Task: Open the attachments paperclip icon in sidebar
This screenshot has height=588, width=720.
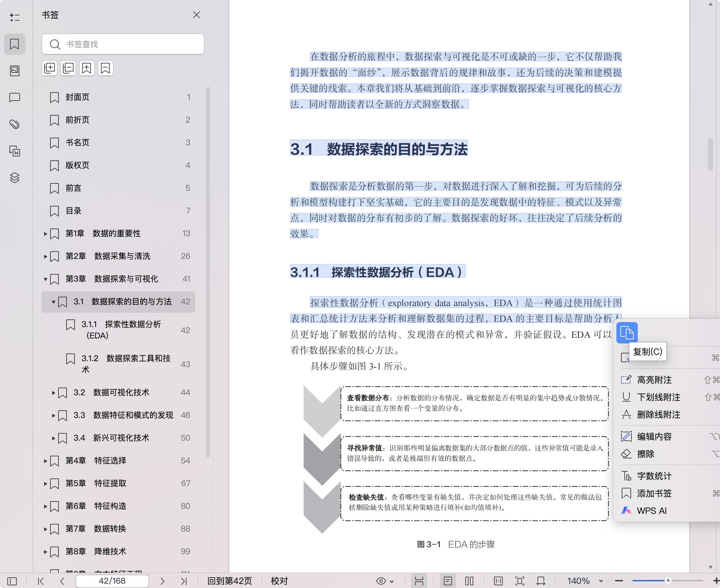Action: click(x=15, y=124)
